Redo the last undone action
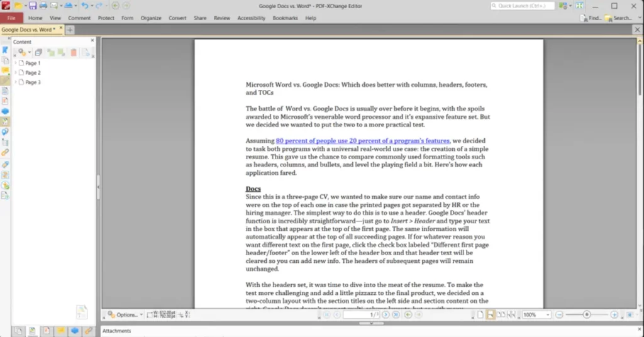Viewport: 644px width, 337px height. pyautogui.click(x=99, y=6)
